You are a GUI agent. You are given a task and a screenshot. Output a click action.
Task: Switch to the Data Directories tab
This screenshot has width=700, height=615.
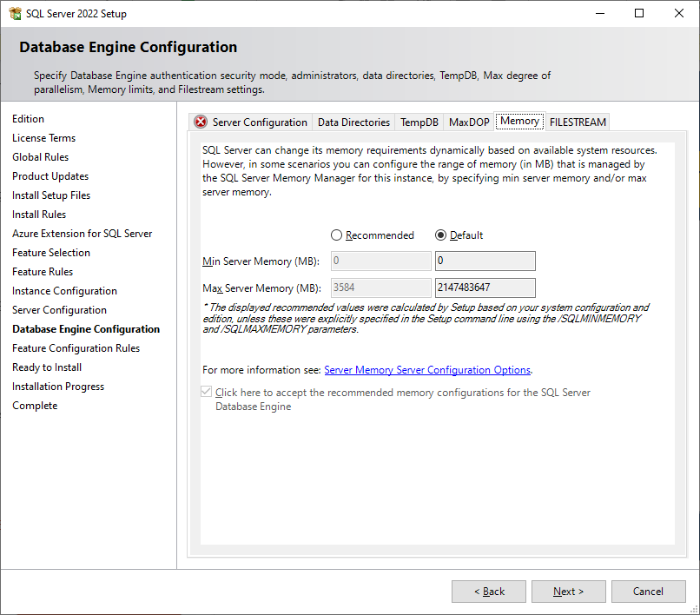(353, 122)
